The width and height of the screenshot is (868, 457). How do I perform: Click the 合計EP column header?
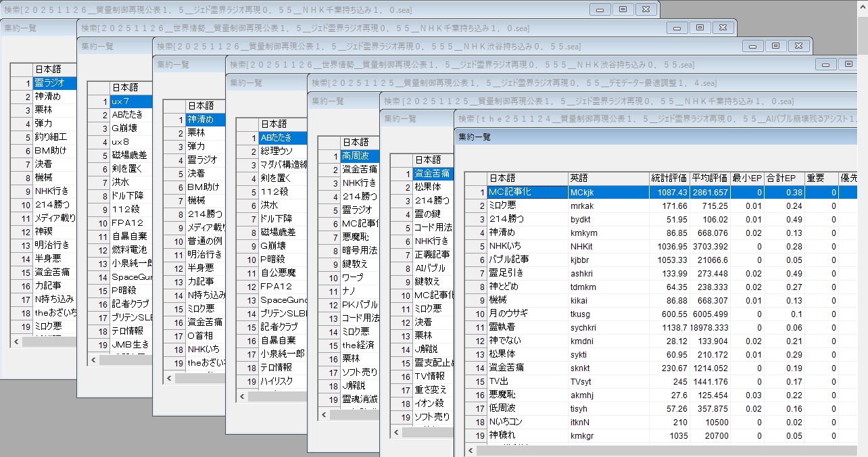coord(783,178)
